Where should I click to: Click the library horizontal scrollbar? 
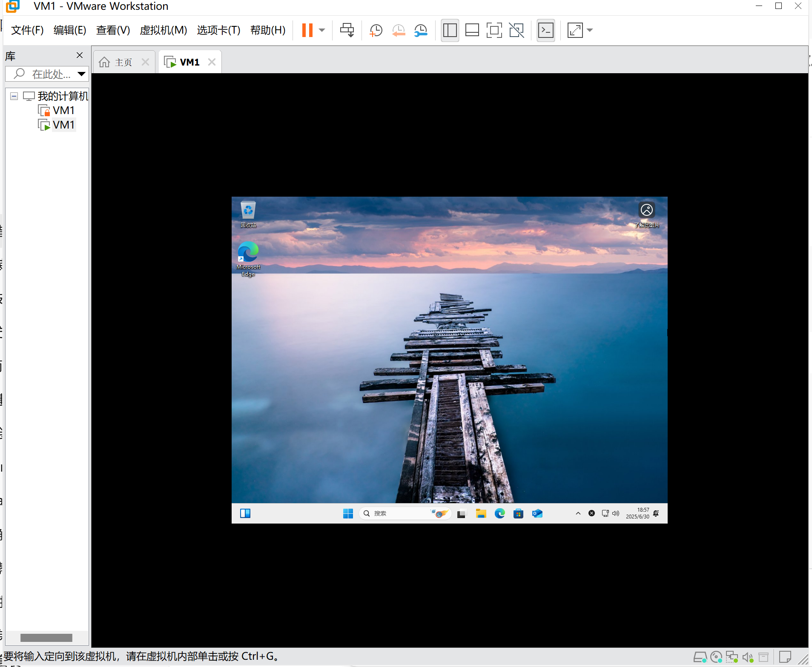(46, 638)
